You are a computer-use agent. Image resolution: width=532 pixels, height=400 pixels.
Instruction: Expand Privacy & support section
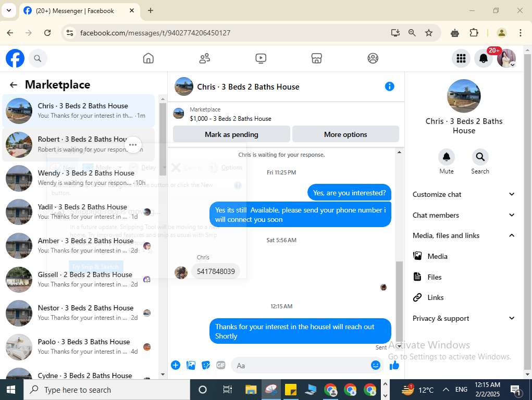coord(464,318)
